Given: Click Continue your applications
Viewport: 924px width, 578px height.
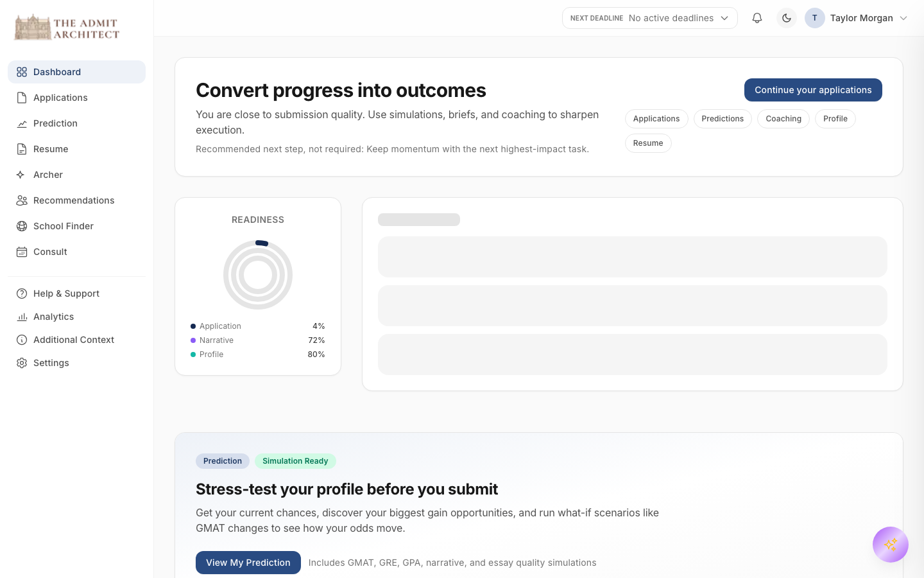Looking at the screenshot, I should pos(813,90).
